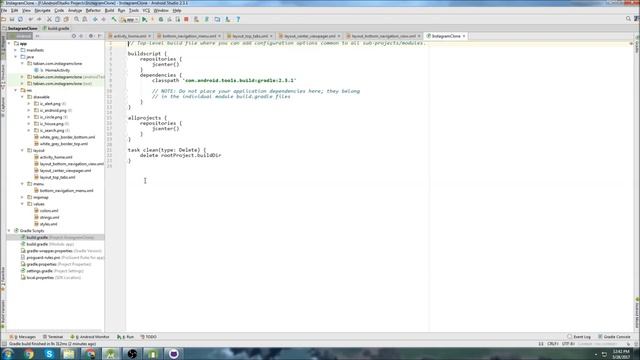Collapse the drawable folder arrow
The height and width of the screenshot is (360, 640).
point(22,97)
